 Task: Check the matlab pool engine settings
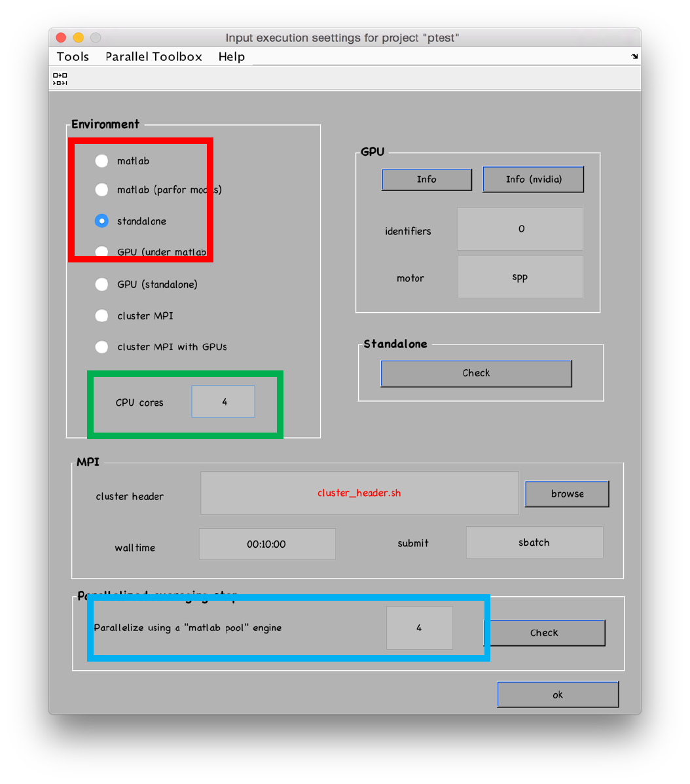point(544,633)
